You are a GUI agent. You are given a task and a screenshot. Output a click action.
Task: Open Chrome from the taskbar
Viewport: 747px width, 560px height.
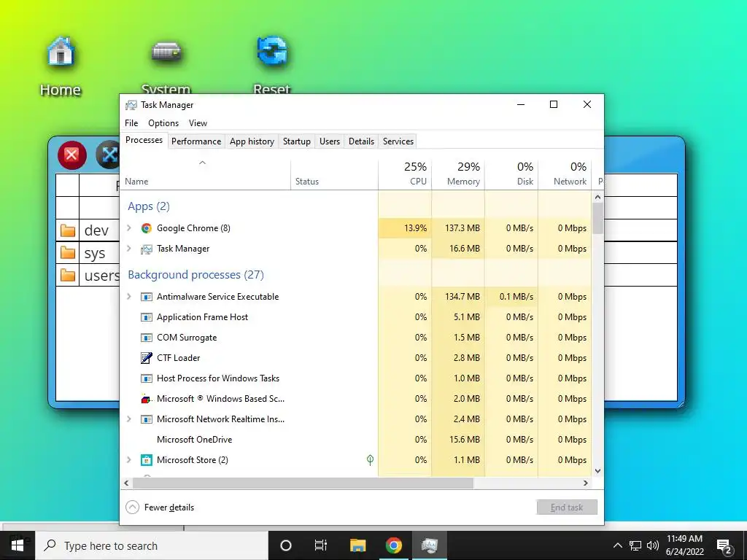pos(393,545)
